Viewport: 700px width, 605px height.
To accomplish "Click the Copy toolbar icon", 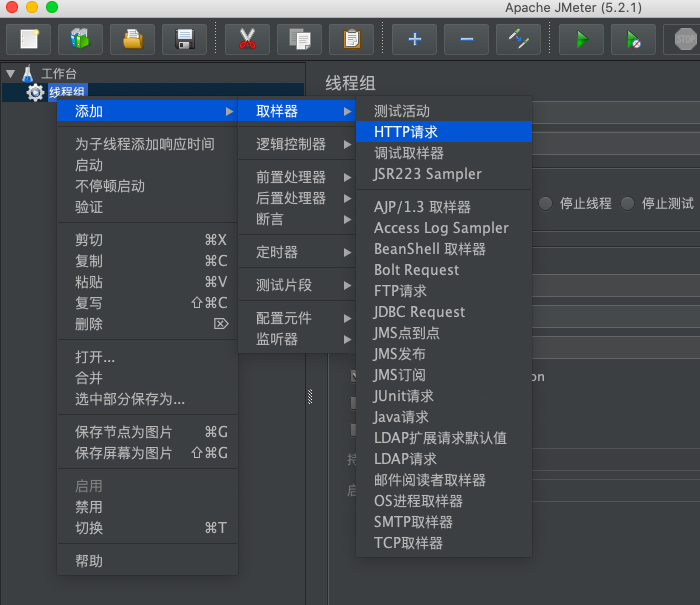I will click(300, 40).
